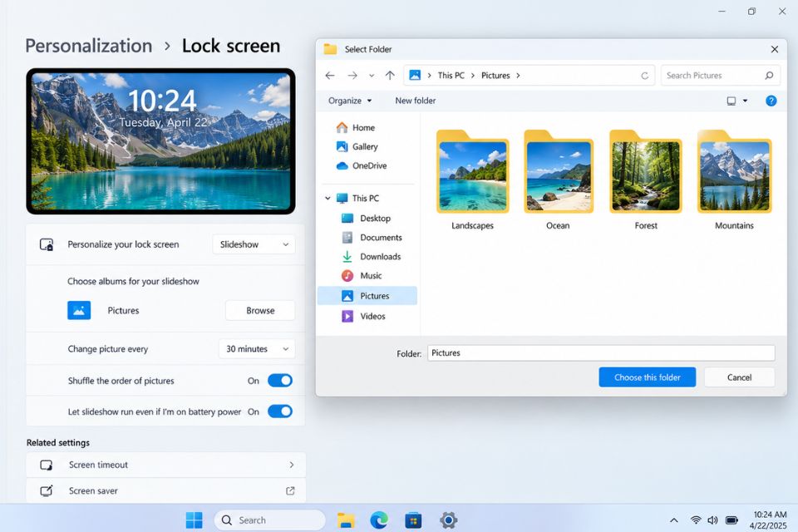Refresh the Pictures folder view
The width and height of the screenshot is (798, 532).
tap(644, 76)
